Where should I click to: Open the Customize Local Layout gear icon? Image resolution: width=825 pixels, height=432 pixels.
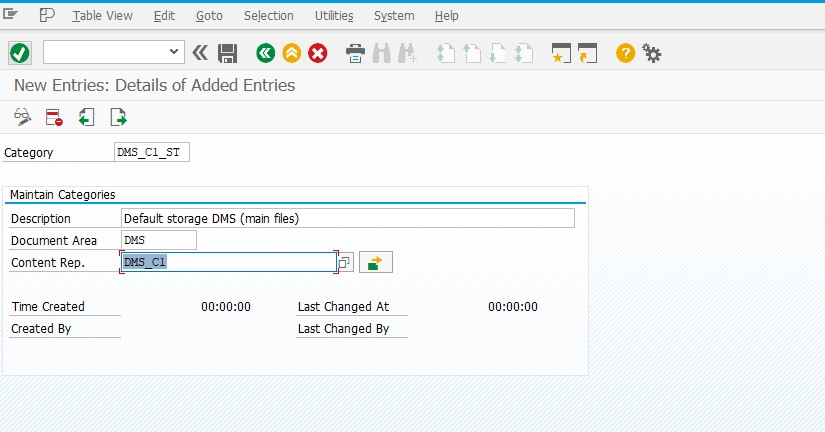coord(651,53)
